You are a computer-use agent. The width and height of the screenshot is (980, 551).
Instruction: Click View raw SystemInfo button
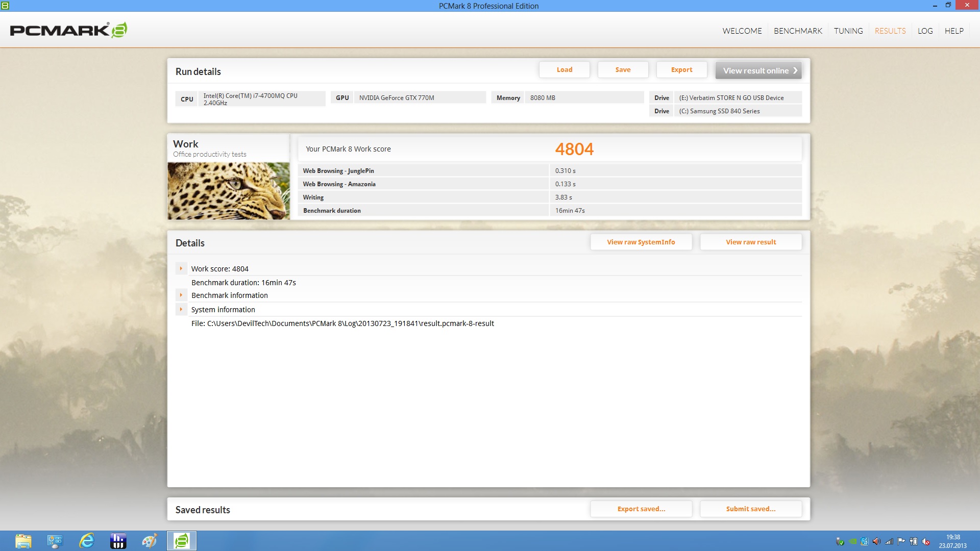641,242
